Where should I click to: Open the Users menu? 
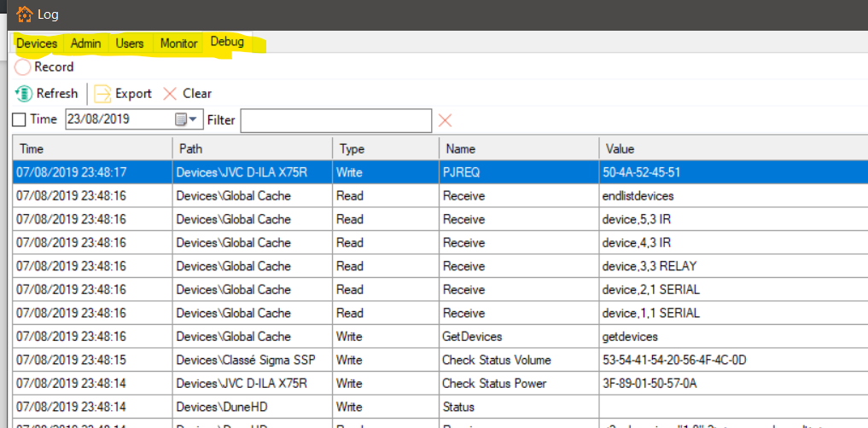[130, 43]
